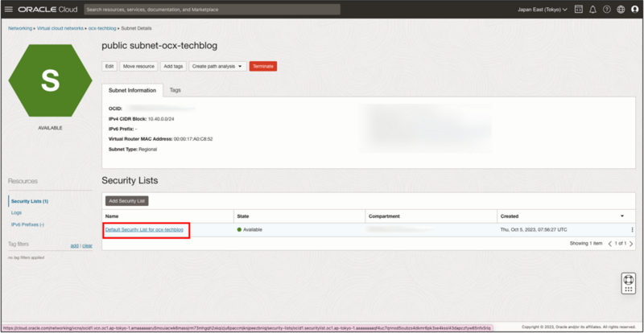644x333 pixels.
Task: Open the actions menu for the security list row
Action: 632,230
